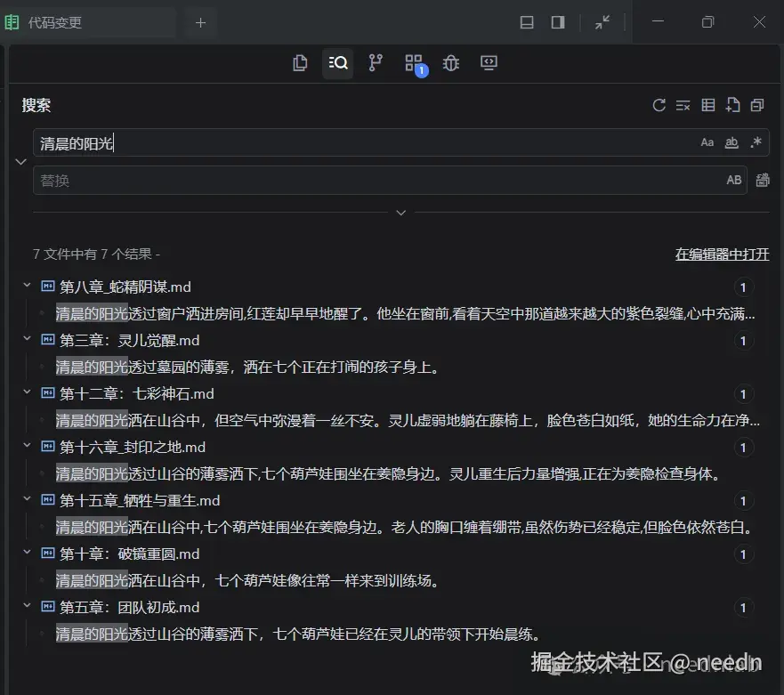This screenshot has width=784, height=695.
Task: Select file 第八章_蛇精阴谋.md
Action: pyautogui.click(x=125, y=287)
